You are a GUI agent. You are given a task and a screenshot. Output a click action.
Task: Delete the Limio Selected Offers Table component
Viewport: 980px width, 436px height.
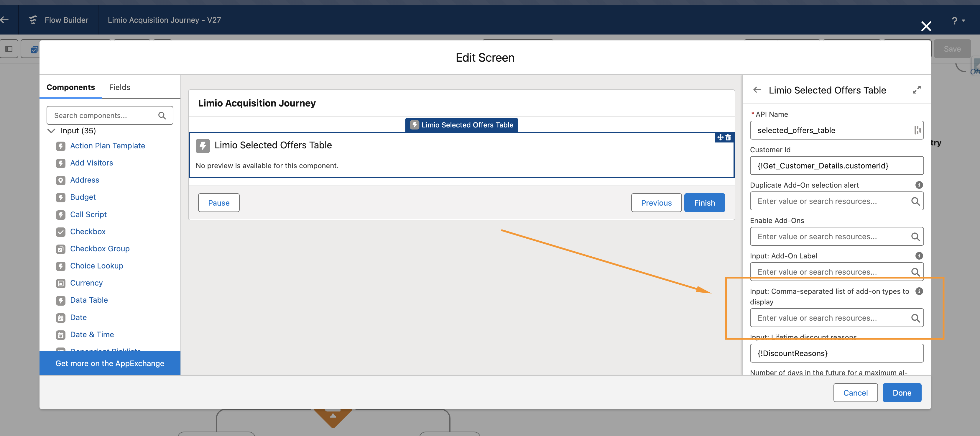[728, 137]
